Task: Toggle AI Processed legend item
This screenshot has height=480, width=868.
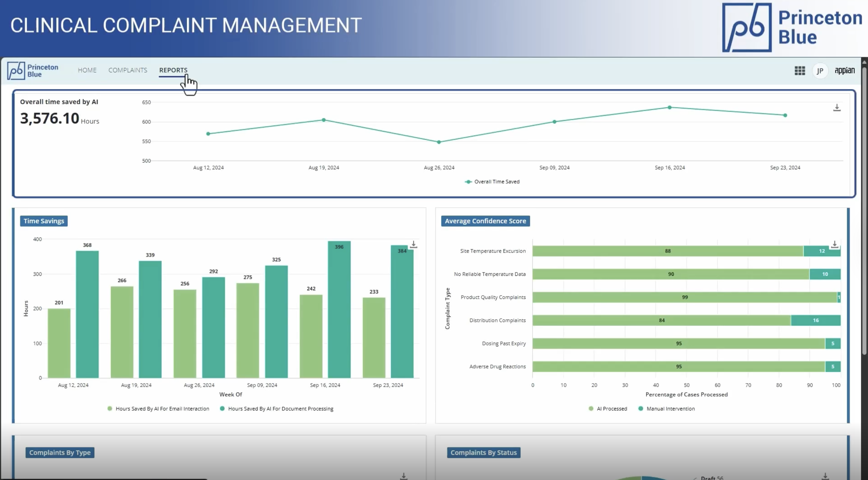Action: pos(612,409)
